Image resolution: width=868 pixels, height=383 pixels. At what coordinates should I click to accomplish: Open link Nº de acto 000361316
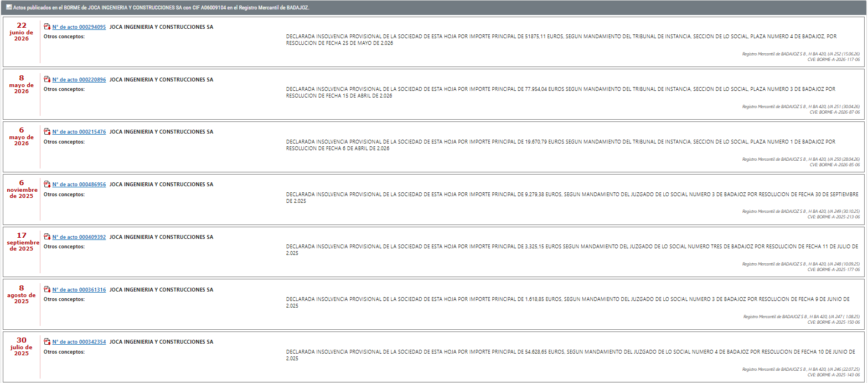(79, 290)
